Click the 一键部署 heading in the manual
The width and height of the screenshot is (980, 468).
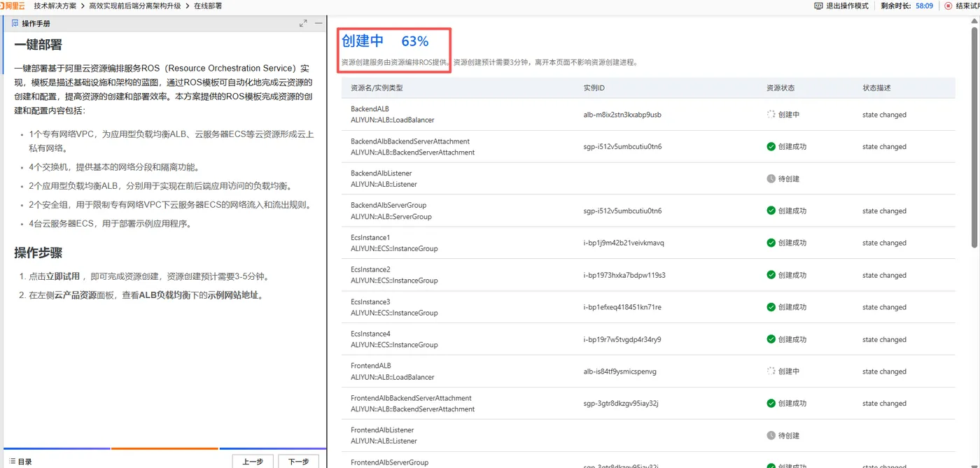38,45
